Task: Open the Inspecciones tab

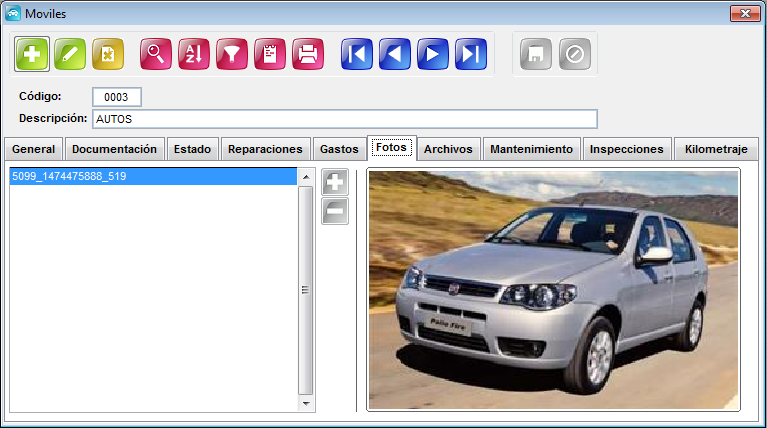Action: pyautogui.click(x=627, y=149)
